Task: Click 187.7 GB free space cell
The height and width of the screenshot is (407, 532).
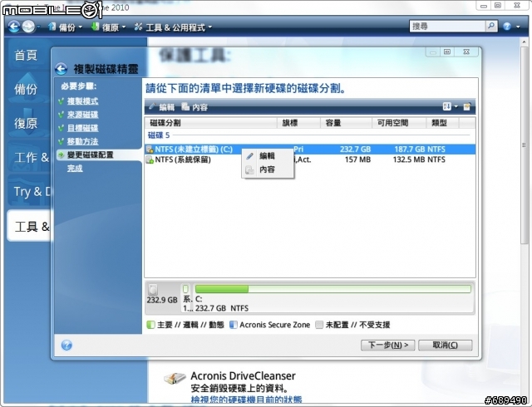Action: 410,150
